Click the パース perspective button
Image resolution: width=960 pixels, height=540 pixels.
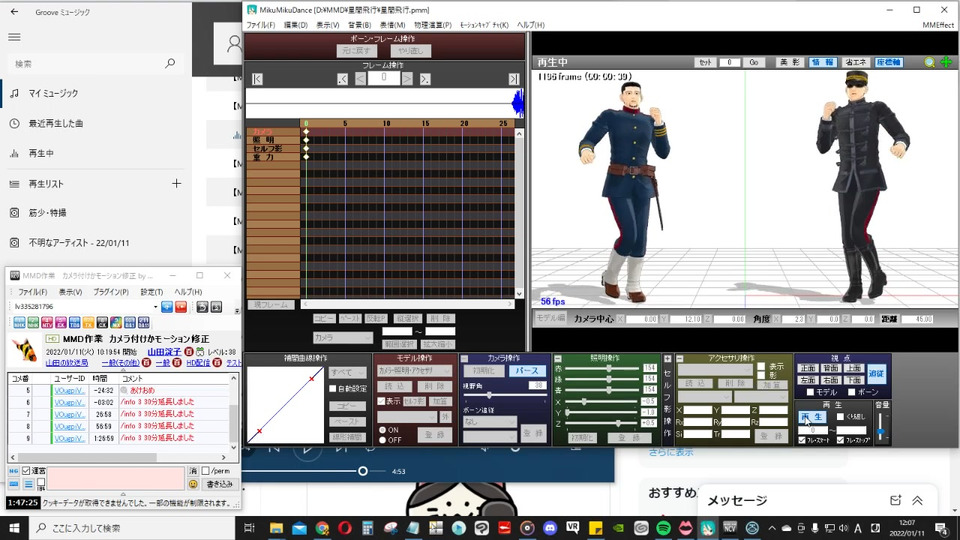527,370
